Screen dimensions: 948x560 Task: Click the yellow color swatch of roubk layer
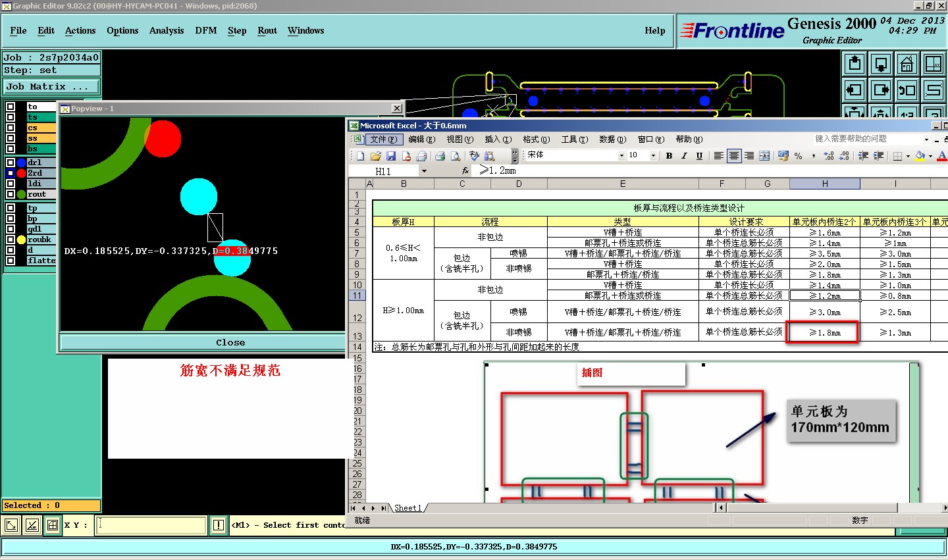coord(21,240)
